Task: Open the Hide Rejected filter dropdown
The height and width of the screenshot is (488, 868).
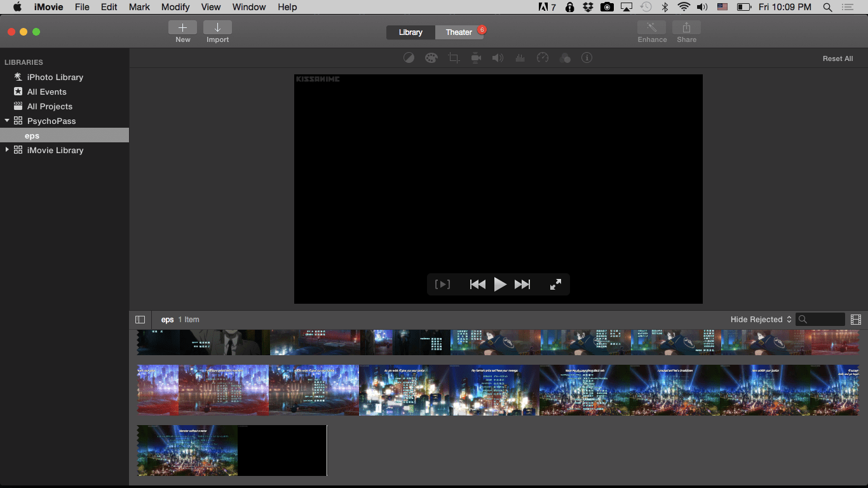Action: (x=760, y=320)
